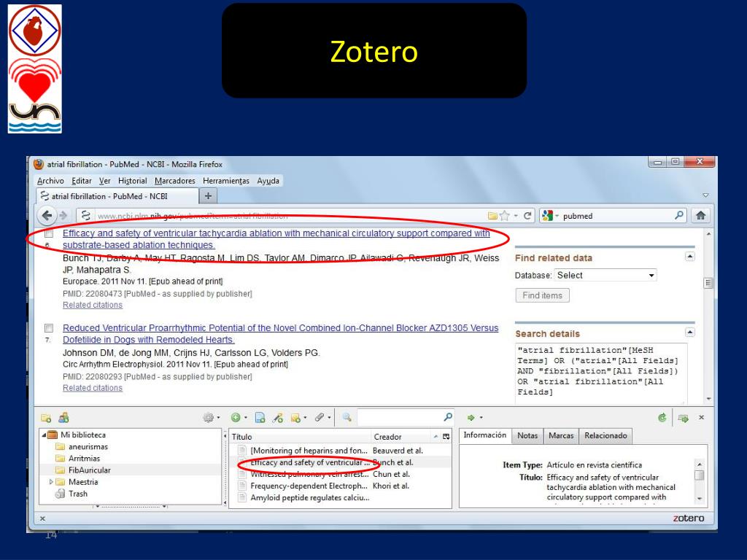Open a new tab with plus button
The image size is (747, 560).
pyautogui.click(x=208, y=195)
